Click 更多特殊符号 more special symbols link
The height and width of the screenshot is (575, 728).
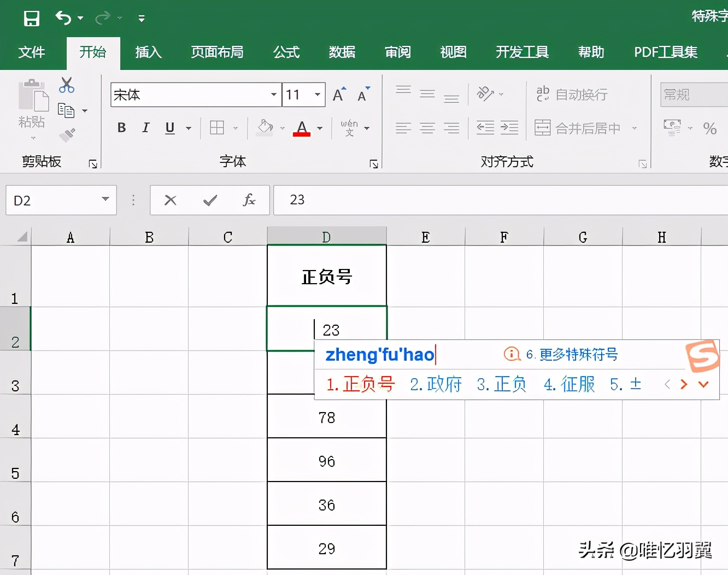572,354
